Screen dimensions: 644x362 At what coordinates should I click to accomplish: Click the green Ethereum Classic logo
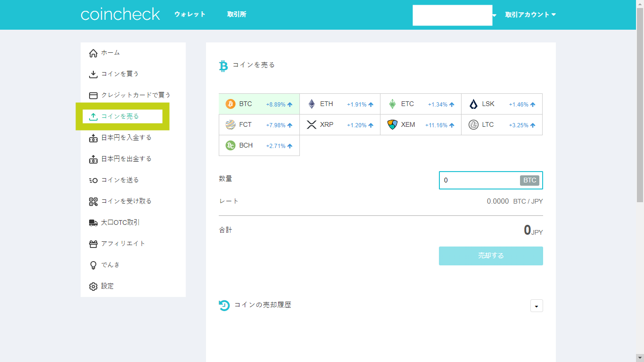pyautogui.click(x=392, y=104)
